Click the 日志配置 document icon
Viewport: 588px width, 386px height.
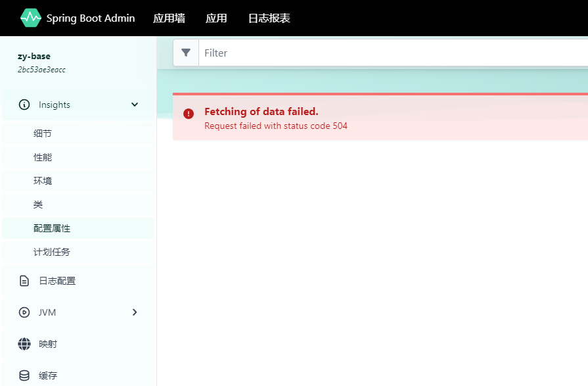[x=23, y=281]
